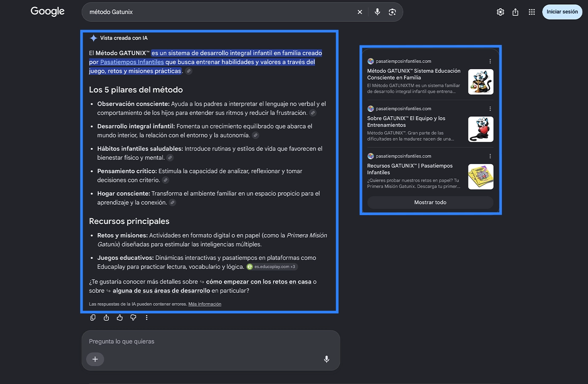The height and width of the screenshot is (384, 588).
Task: Open the Google apps grid
Action: click(532, 12)
